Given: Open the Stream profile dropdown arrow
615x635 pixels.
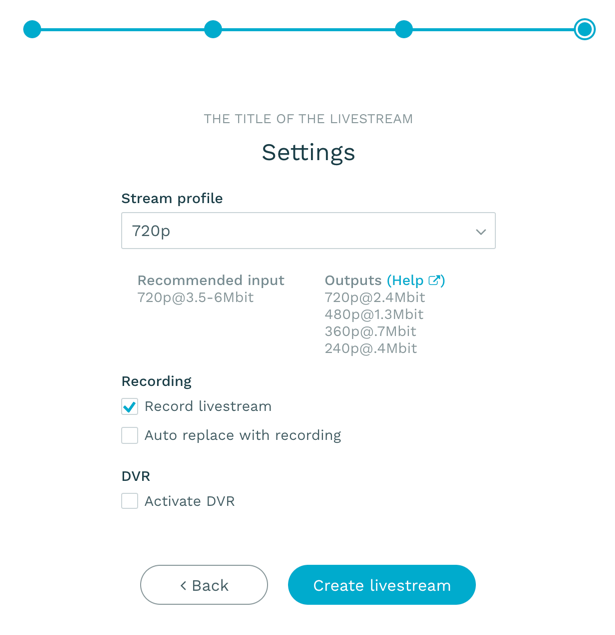Looking at the screenshot, I should point(481,232).
